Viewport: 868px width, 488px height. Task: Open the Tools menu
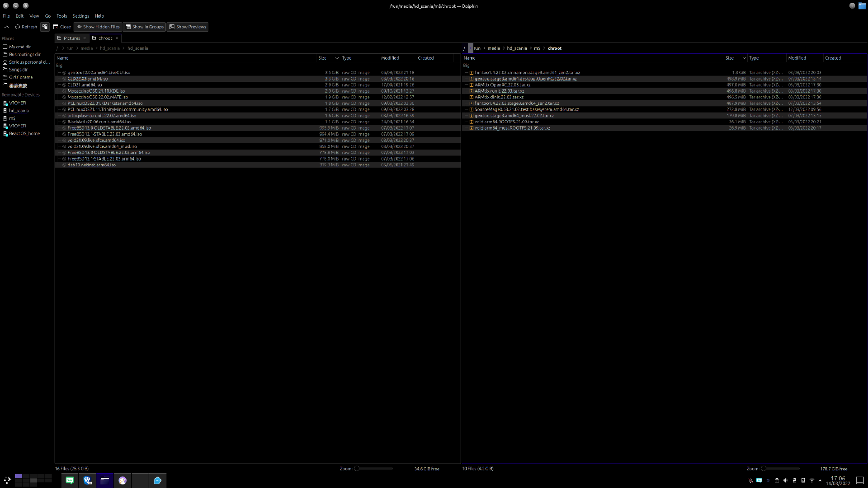(x=62, y=16)
